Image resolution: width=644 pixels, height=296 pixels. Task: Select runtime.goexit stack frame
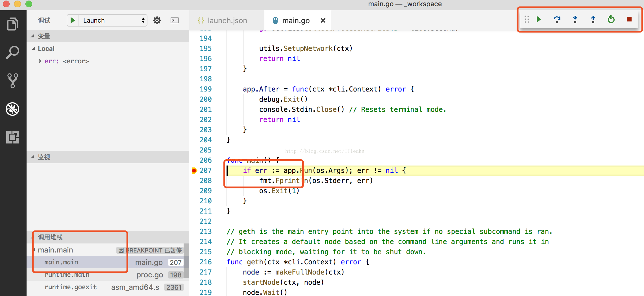point(105,287)
